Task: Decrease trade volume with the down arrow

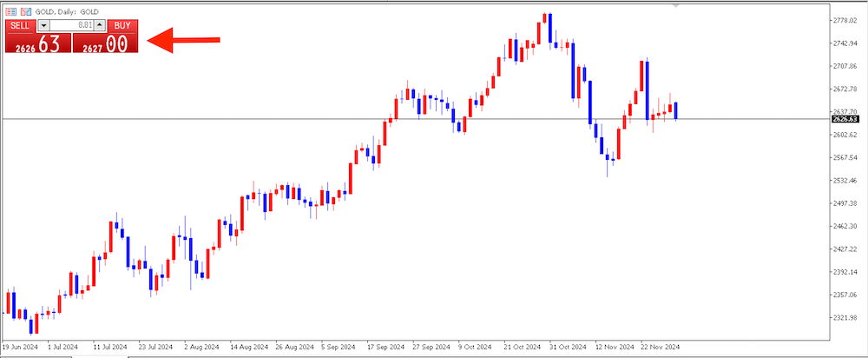Action: [44, 25]
